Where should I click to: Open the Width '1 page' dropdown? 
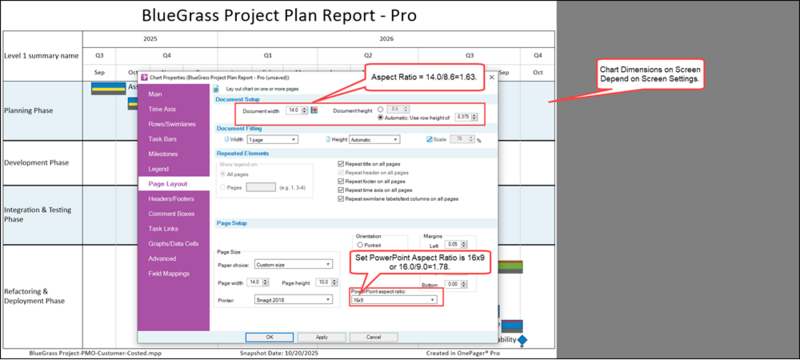[272, 139]
